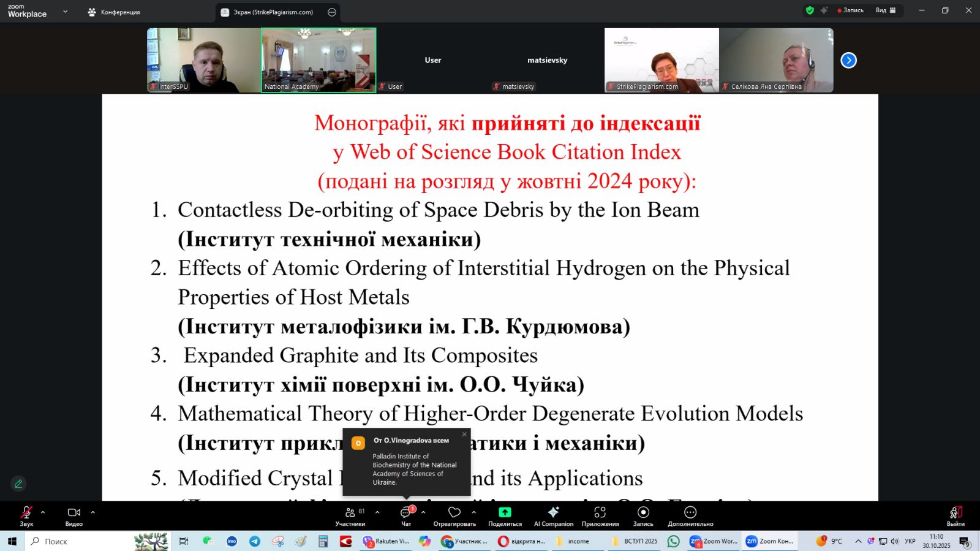The width and height of the screenshot is (980, 551).
Task: Open the View menu at top right
Action: click(885, 10)
